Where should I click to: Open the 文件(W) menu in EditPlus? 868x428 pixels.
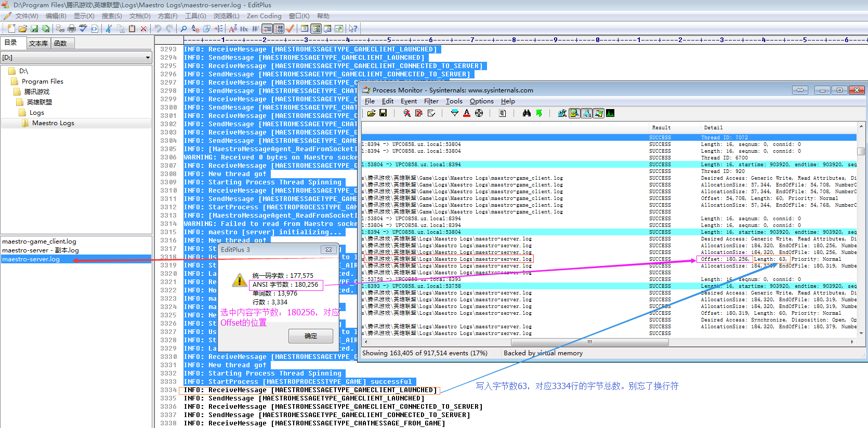(x=26, y=16)
